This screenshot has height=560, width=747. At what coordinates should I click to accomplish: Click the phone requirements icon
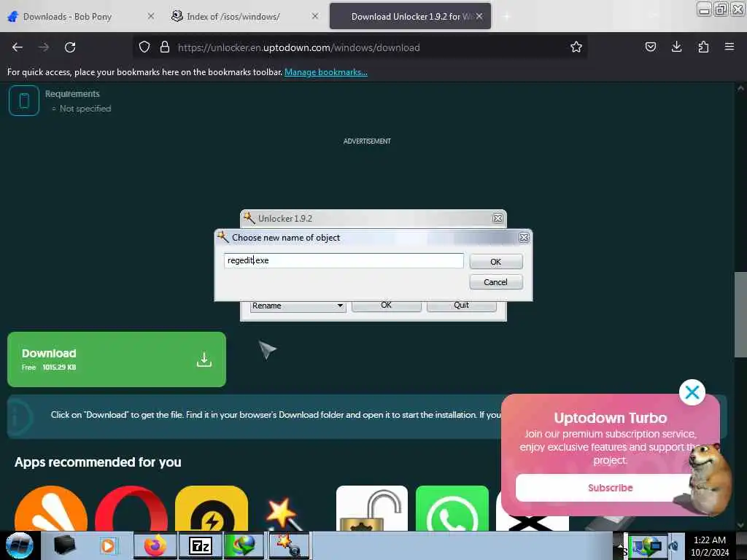tap(24, 101)
